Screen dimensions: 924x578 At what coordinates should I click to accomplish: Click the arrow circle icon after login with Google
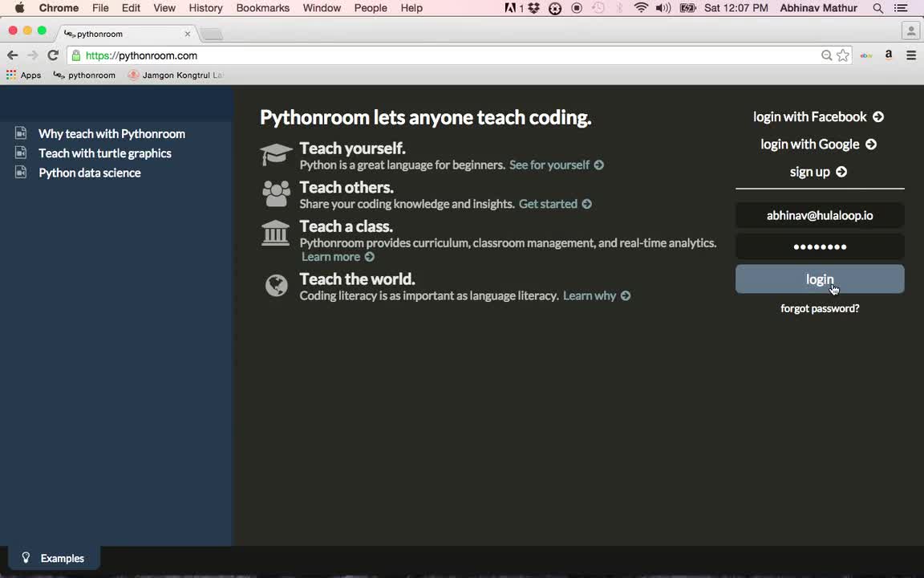[871, 144]
